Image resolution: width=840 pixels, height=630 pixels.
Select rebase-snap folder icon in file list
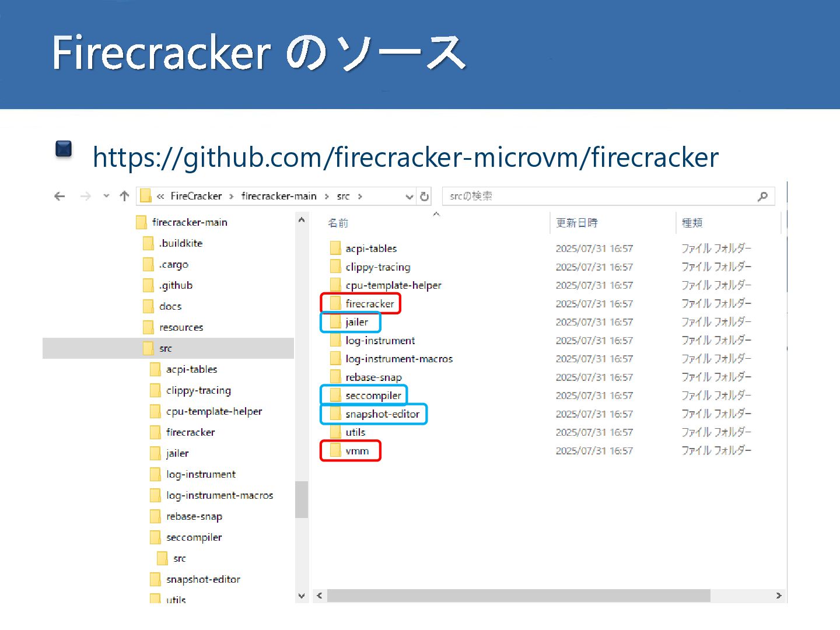click(335, 377)
